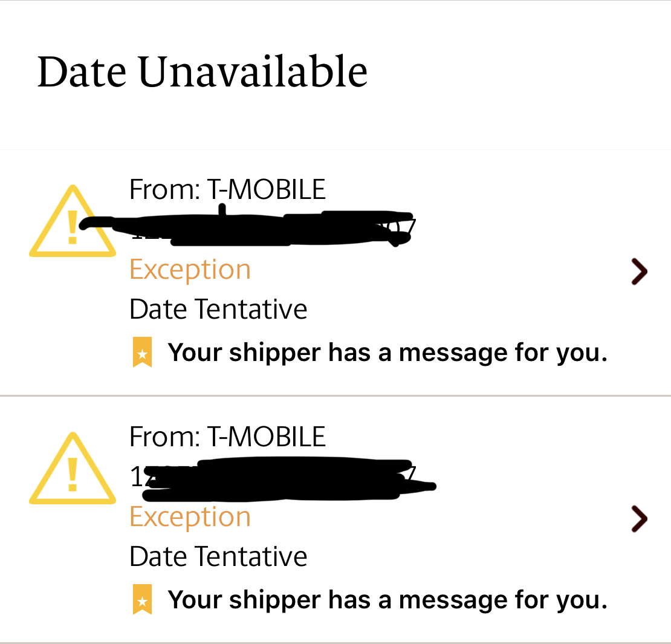The width and height of the screenshot is (671, 644).
Task: Select the star bookmark icon in second shipment
Action: 142,599
